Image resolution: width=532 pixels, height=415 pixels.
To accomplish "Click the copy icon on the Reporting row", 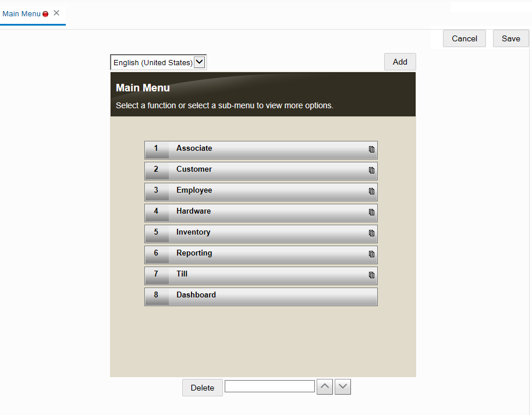I will (x=371, y=254).
